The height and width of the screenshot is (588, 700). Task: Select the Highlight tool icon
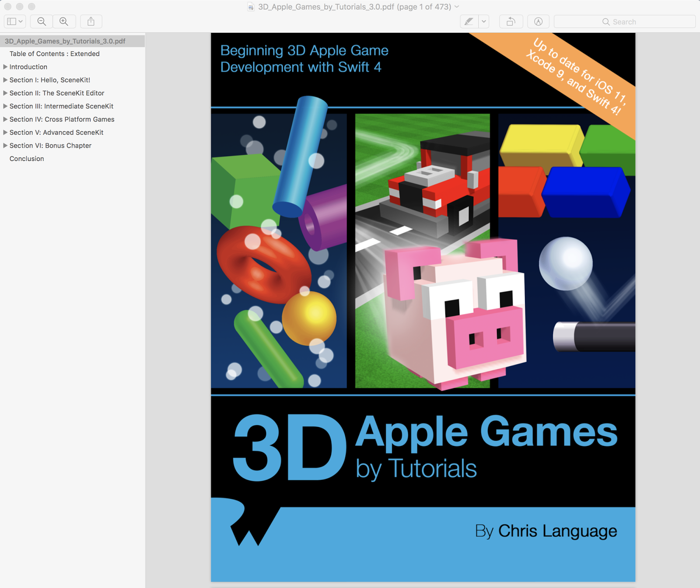tap(469, 21)
